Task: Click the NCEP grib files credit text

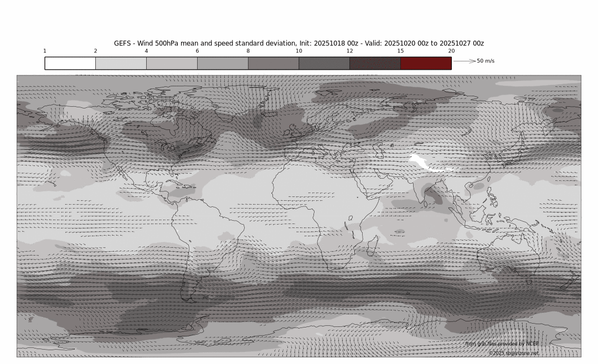Action: [x=502, y=344]
